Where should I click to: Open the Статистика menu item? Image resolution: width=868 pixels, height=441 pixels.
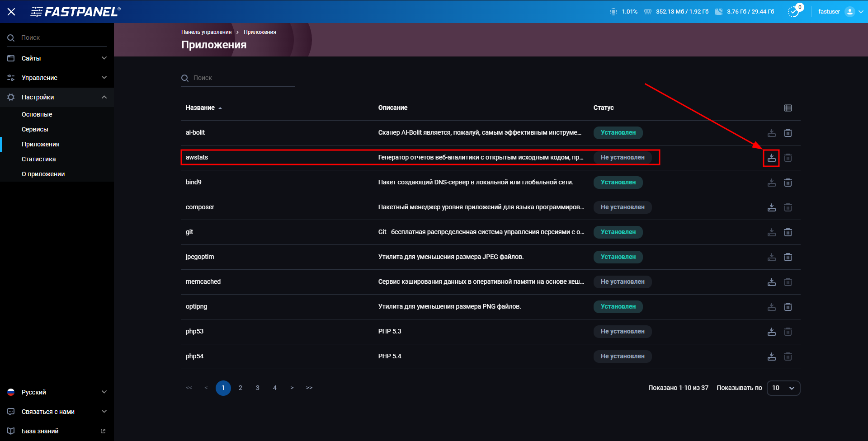(x=38, y=159)
